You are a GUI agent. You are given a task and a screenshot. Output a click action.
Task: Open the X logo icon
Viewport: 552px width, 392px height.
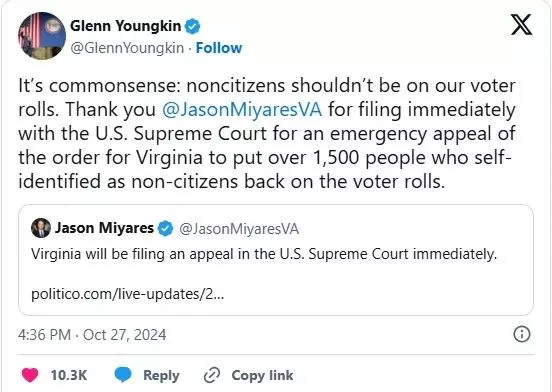(x=521, y=25)
